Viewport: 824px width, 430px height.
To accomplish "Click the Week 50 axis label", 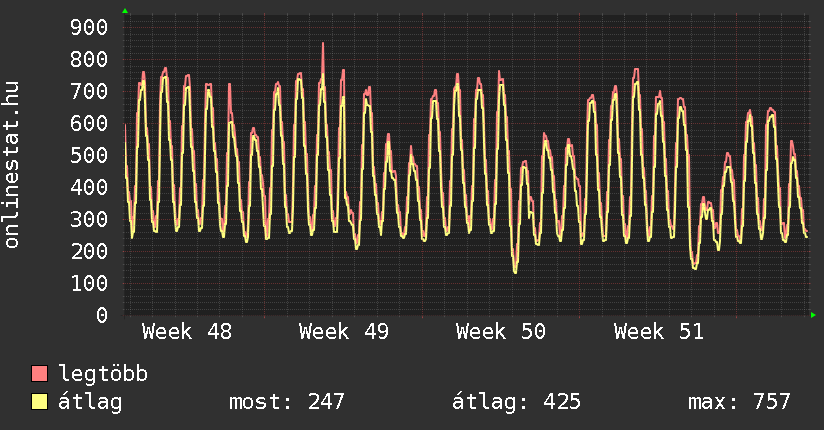I will click(501, 332).
